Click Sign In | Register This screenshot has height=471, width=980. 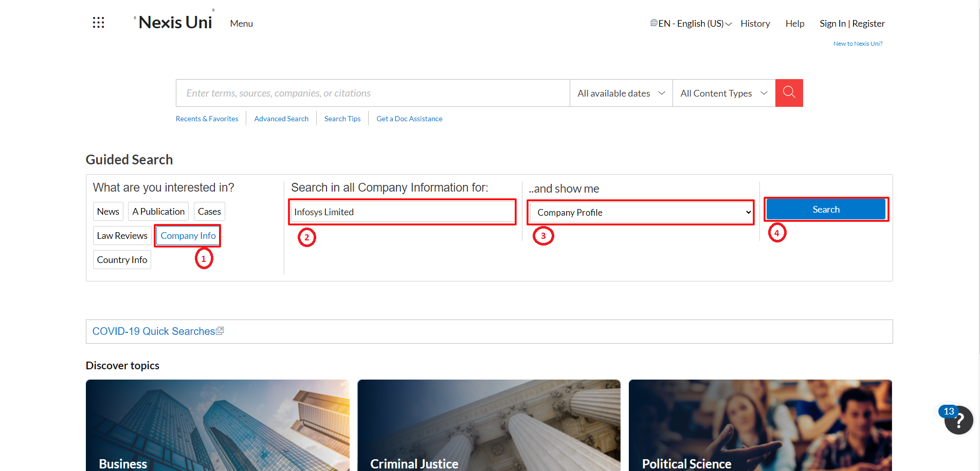(x=852, y=24)
